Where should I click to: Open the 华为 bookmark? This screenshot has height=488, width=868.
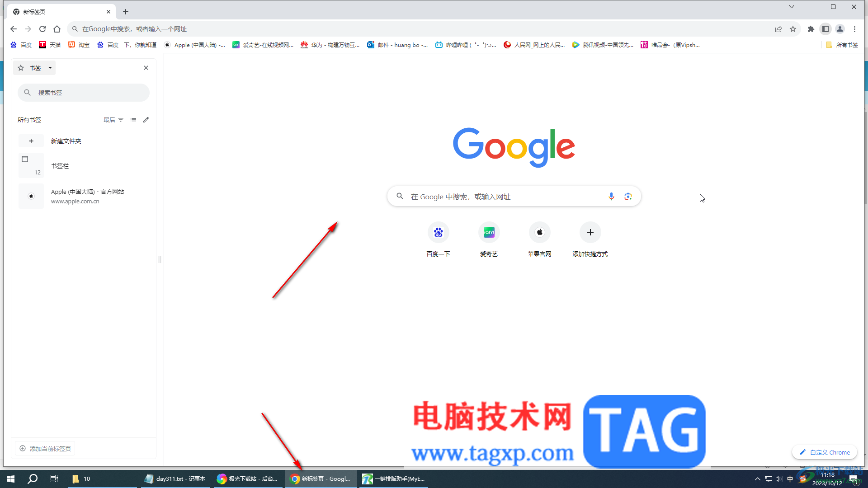pos(330,45)
